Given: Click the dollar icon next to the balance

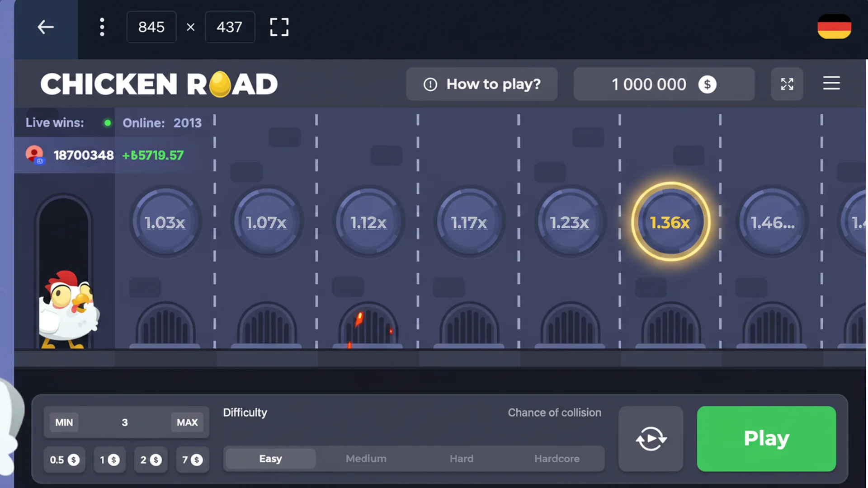Looking at the screenshot, I should [x=708, y=84].
